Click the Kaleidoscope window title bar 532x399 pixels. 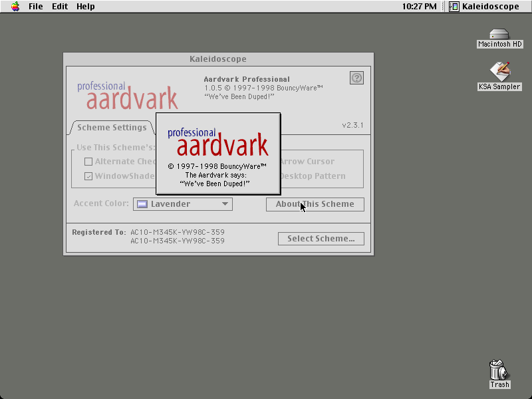[x=218, y=59]
